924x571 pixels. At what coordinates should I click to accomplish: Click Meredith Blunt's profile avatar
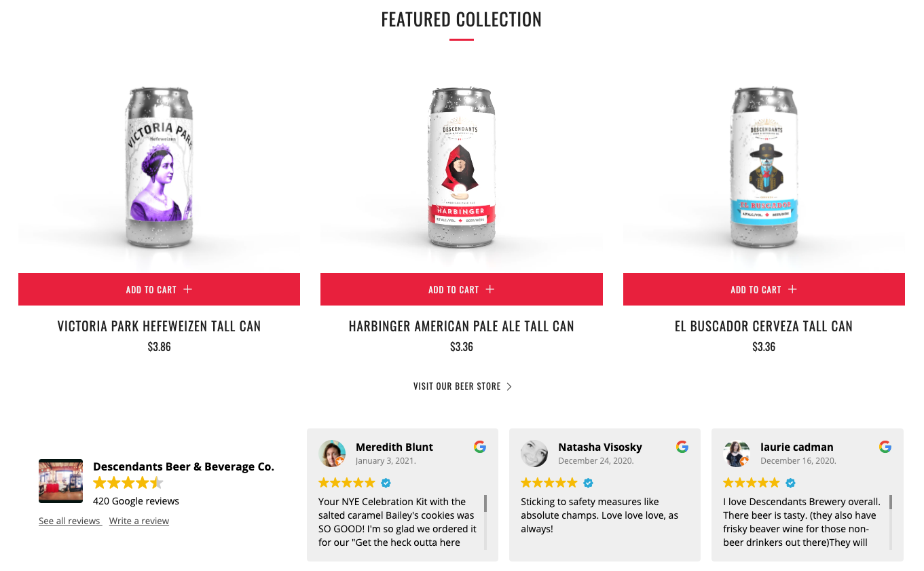332,454
